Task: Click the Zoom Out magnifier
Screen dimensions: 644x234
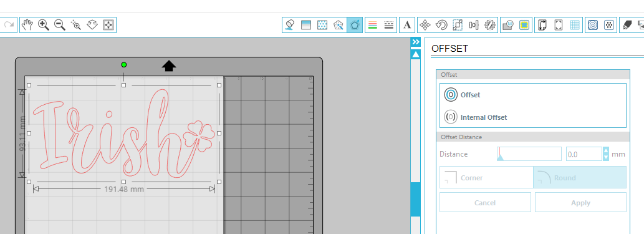Action: [x=60, y=25]
